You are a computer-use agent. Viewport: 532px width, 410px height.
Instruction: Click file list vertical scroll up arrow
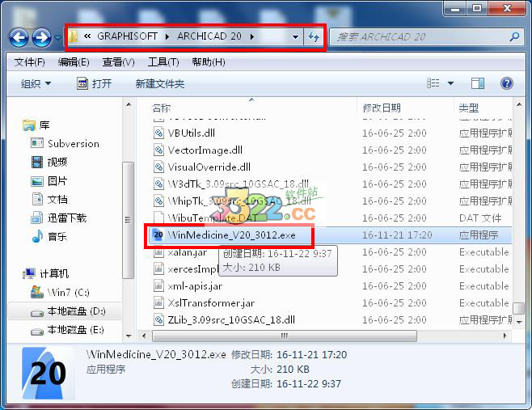tap(519, 104)
